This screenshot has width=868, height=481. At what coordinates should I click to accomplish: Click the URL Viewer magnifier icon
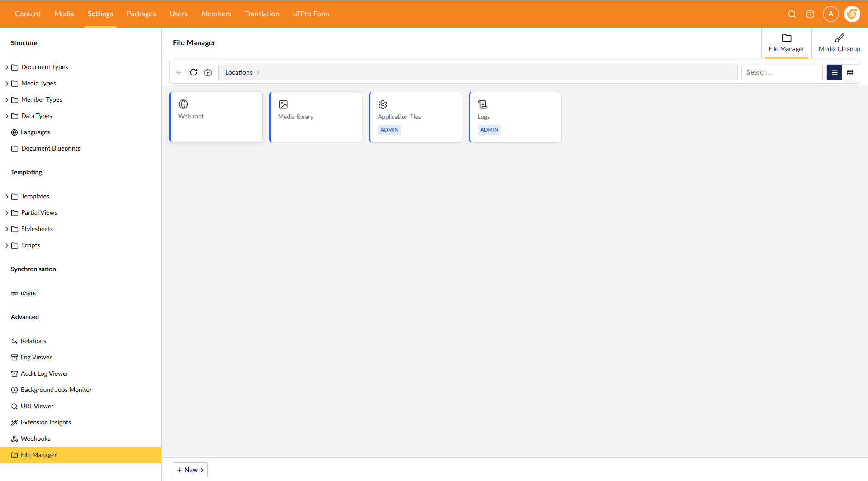(x=14, y=406)
